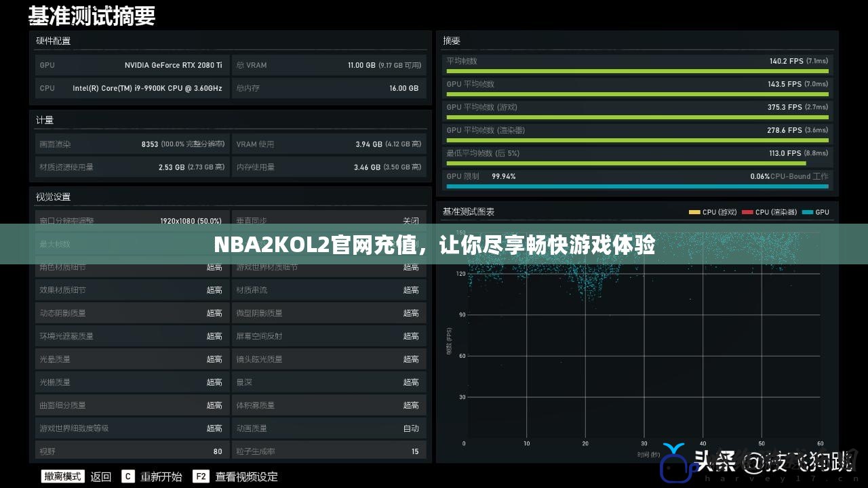Viewport: 868px width, 488px height.
Task: Click the 内存使用量 3.46 GB row
Action: pyautogui.click(x=329, y=167)
